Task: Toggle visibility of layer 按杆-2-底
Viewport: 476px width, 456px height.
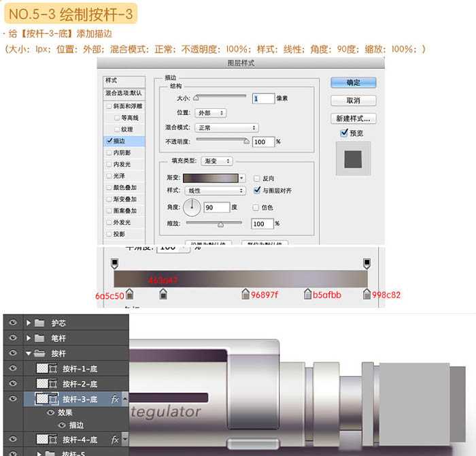Action: point(13,383)
